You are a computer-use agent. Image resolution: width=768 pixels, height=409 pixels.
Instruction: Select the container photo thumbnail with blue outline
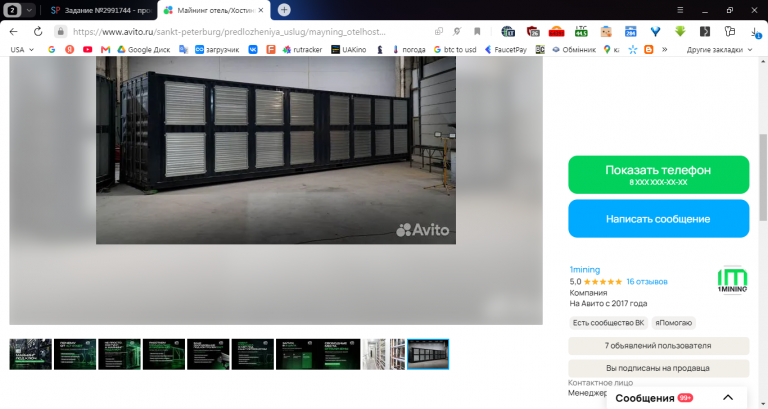[x=428, y=354]
